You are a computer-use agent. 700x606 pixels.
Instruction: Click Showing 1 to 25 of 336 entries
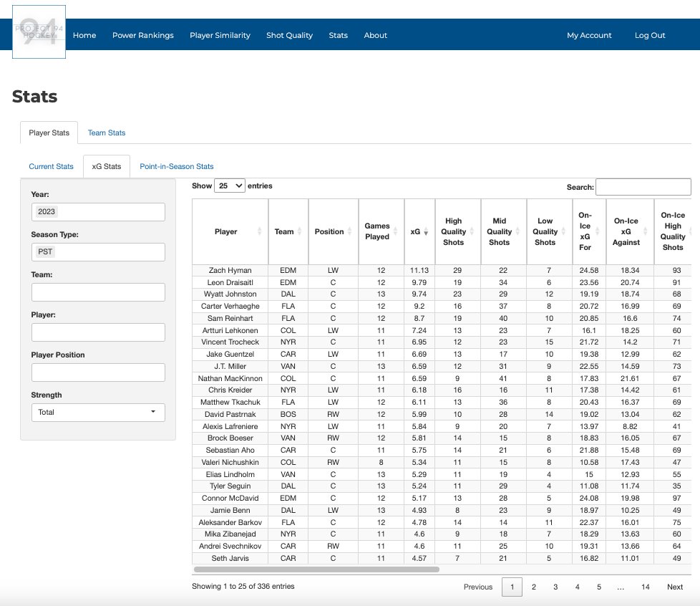243,586
